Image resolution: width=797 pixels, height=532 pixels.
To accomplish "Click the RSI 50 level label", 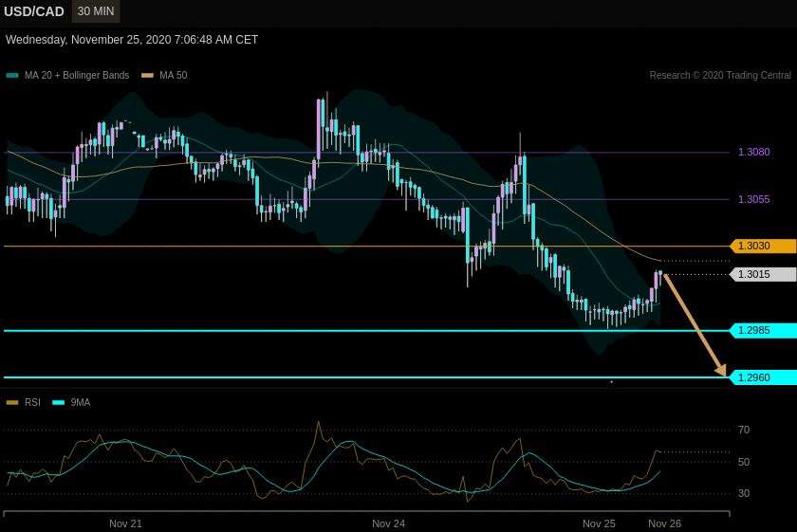I will coord(744,462).
